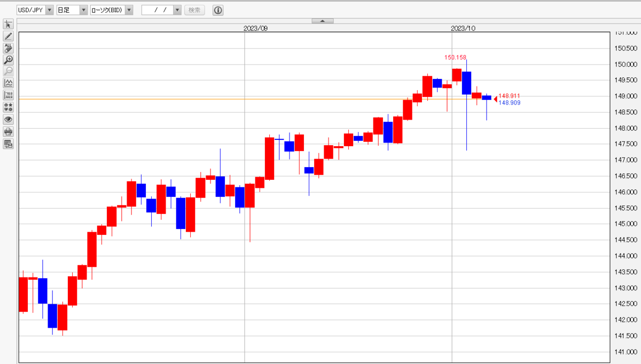This screenshot has height=364, width=641.
Task: Open the chart data table export icon
Action: point(8,144)
